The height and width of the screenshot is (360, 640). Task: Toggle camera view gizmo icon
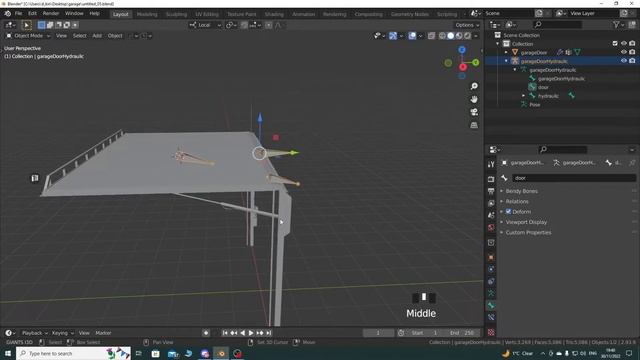(474, 112)
